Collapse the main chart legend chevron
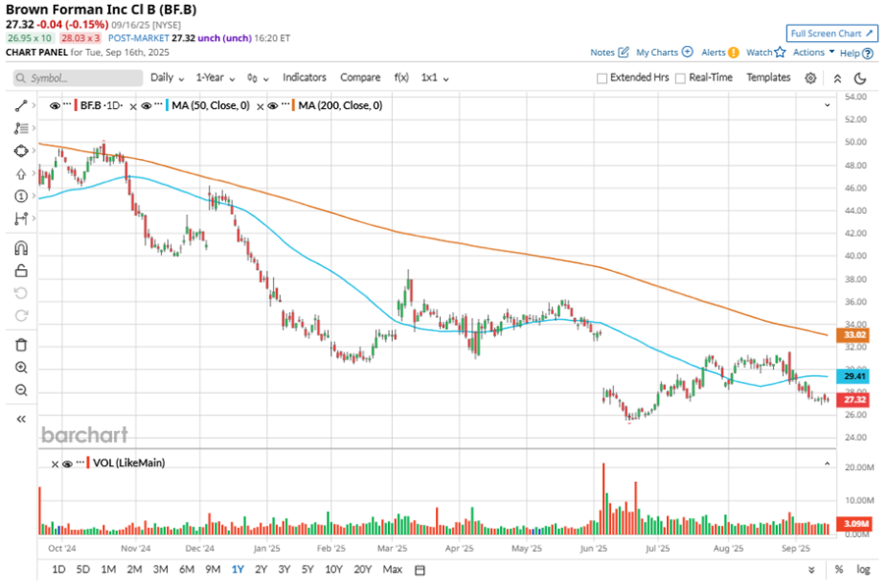 click(x=827, y=105)
